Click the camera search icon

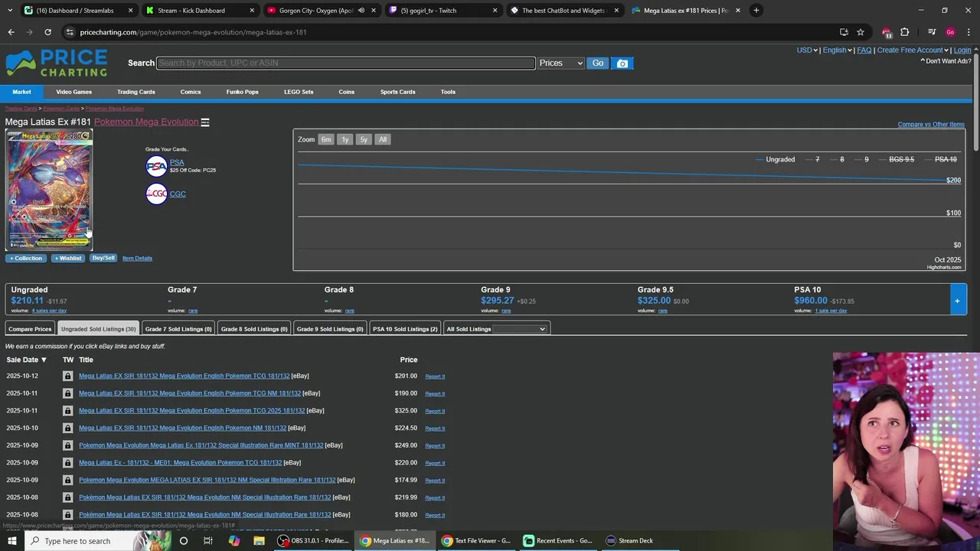tap(622, 64)
